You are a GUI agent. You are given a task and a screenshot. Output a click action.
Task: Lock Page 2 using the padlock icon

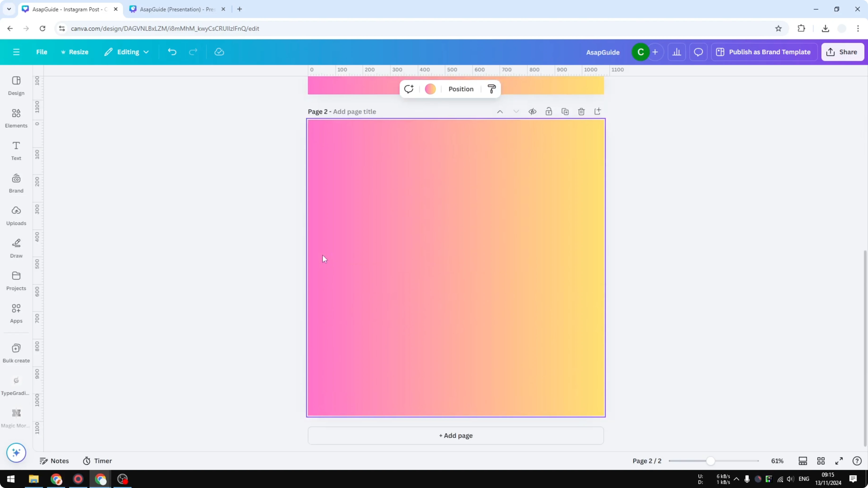[549, 111]
